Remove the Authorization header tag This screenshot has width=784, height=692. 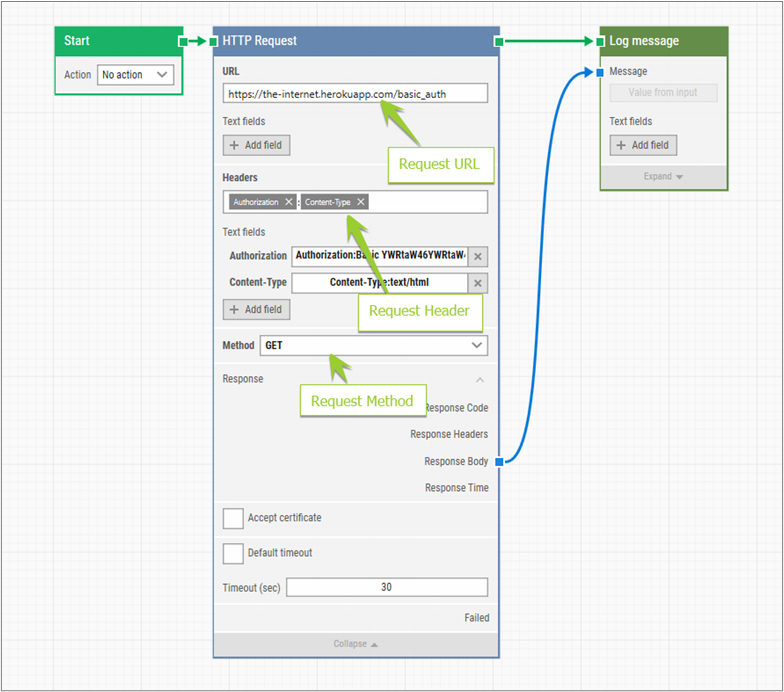289,202
